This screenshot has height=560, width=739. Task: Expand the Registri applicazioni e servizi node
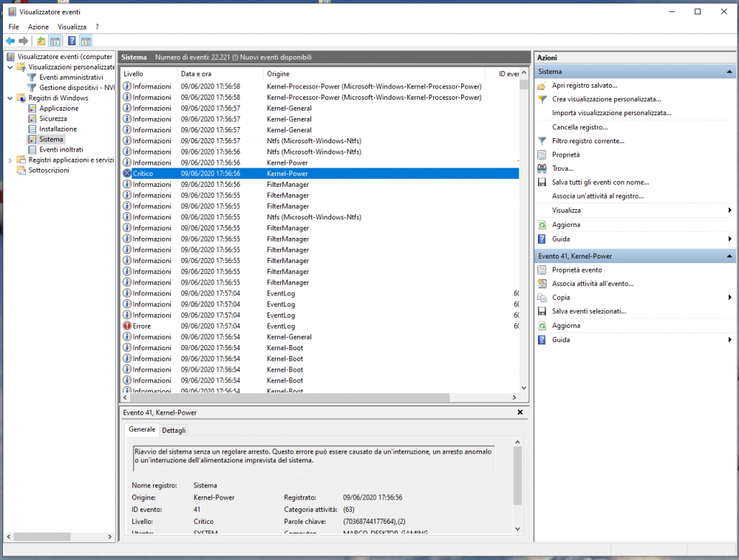(10, 160)
